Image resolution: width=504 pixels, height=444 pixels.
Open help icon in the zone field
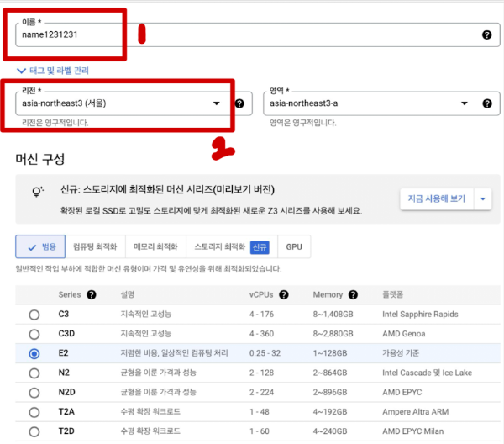pos(487,103)
